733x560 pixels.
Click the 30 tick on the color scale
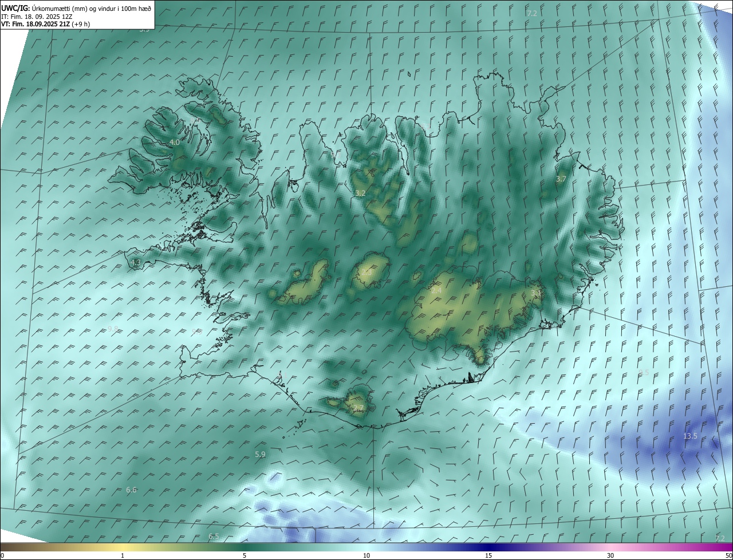coord(610,555)
